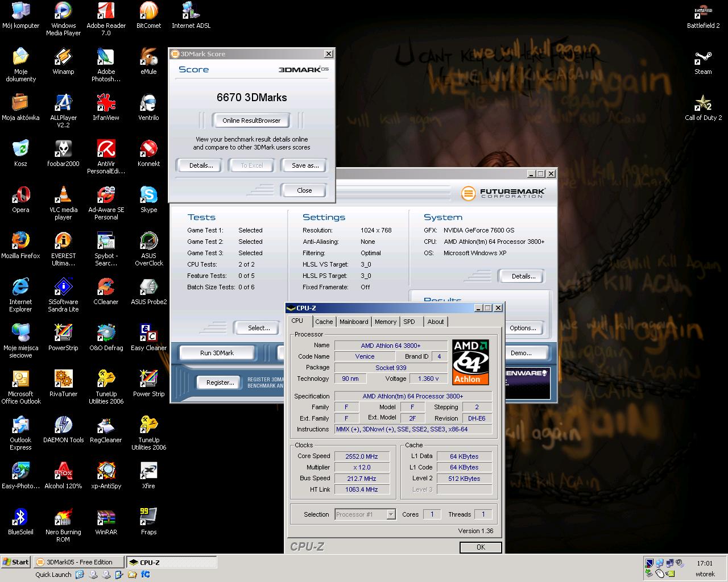The height and width of the screenshot is (582, 728).
Task: Open the Steam desktop icon
Action: pos(703,62)
